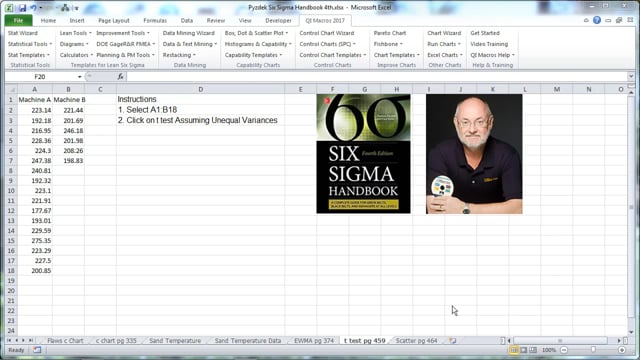Click the Name Box showing F20
Viewport: 640px width, 360px height.
tap(40, 77)
